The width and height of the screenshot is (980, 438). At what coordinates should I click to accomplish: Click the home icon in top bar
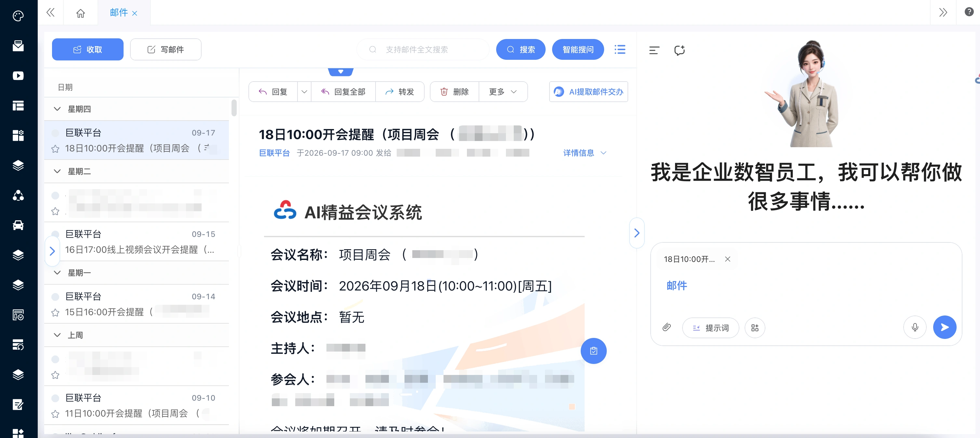click(x=80, y=13)
